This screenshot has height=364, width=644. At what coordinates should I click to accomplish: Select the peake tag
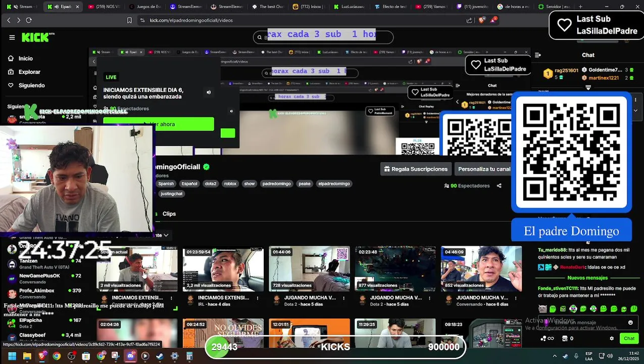tap(305, 184)
